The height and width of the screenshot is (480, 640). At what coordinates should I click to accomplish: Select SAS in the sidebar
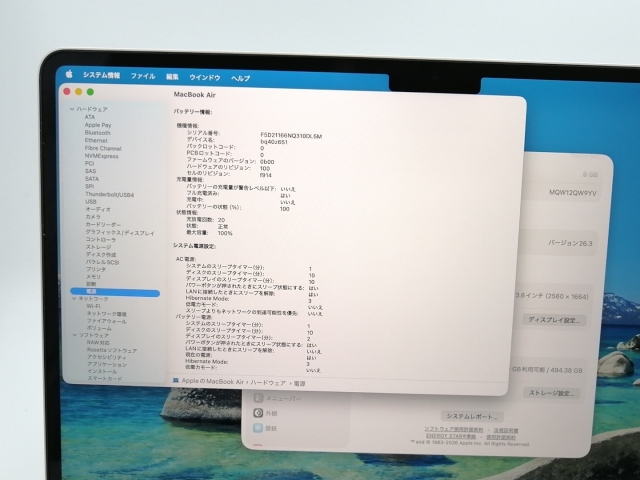pos(91,171)
